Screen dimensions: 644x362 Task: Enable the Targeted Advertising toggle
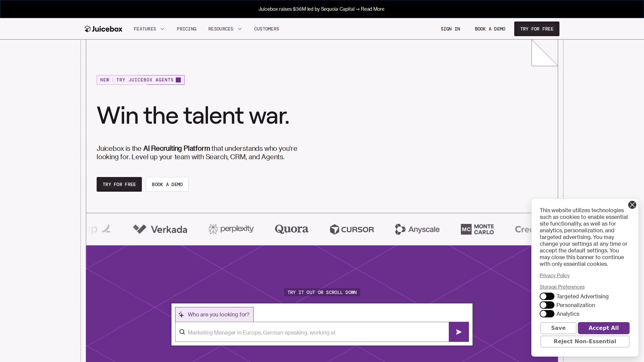click(x=547, y=296)
